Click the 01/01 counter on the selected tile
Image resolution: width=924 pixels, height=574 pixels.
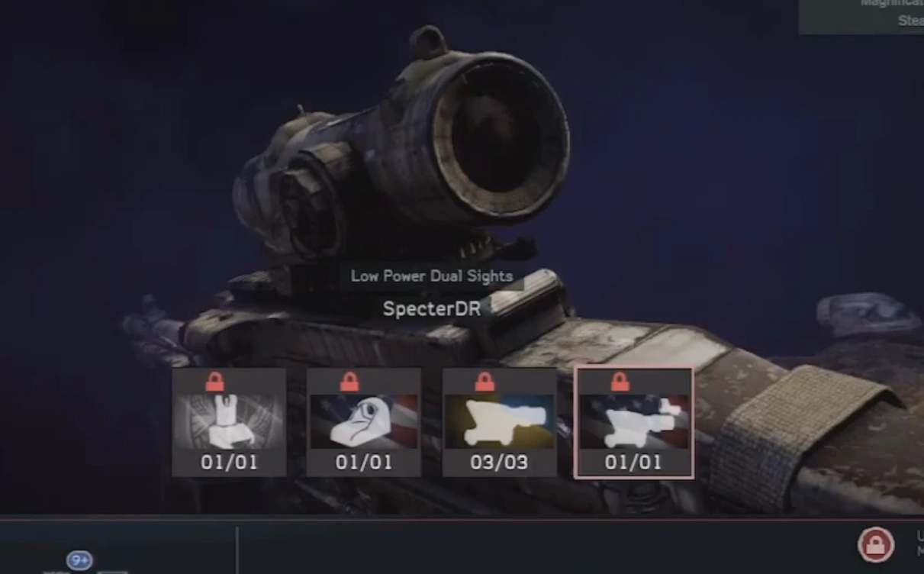click(x=633, y=462)
